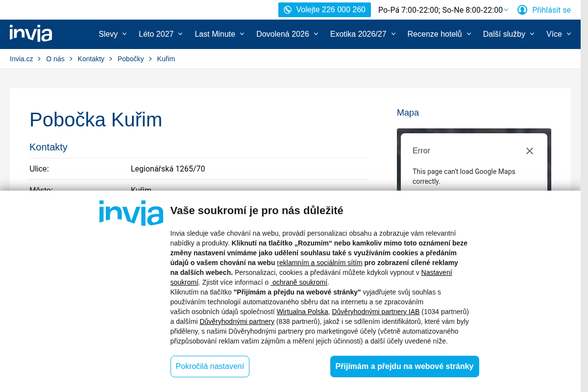Click the Přihlásit se login link
588x392 pixels.
[551, 10]
